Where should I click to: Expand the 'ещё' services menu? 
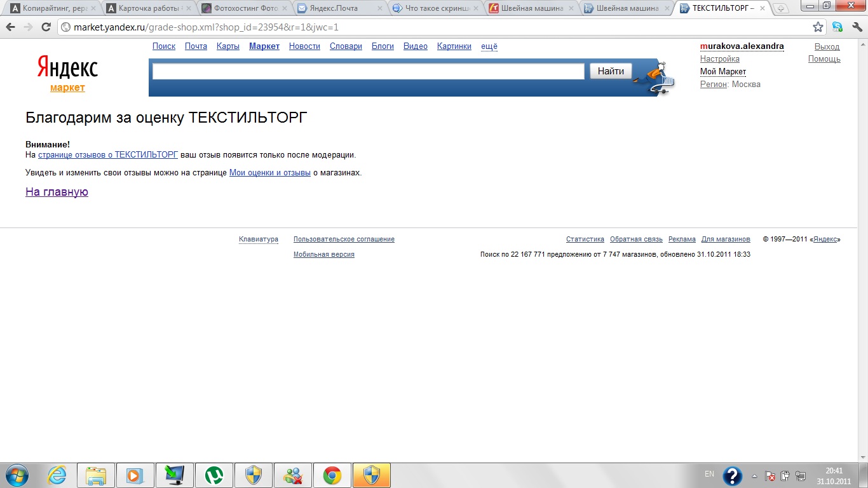pyautogui.click(x=489, y=46)
